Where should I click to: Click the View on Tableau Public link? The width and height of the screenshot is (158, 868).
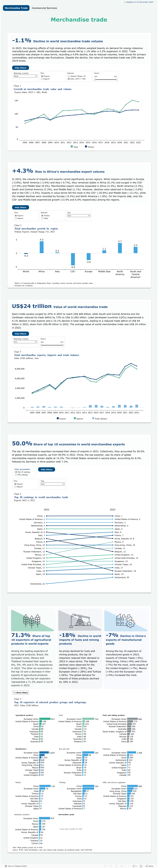pos(17,866)
